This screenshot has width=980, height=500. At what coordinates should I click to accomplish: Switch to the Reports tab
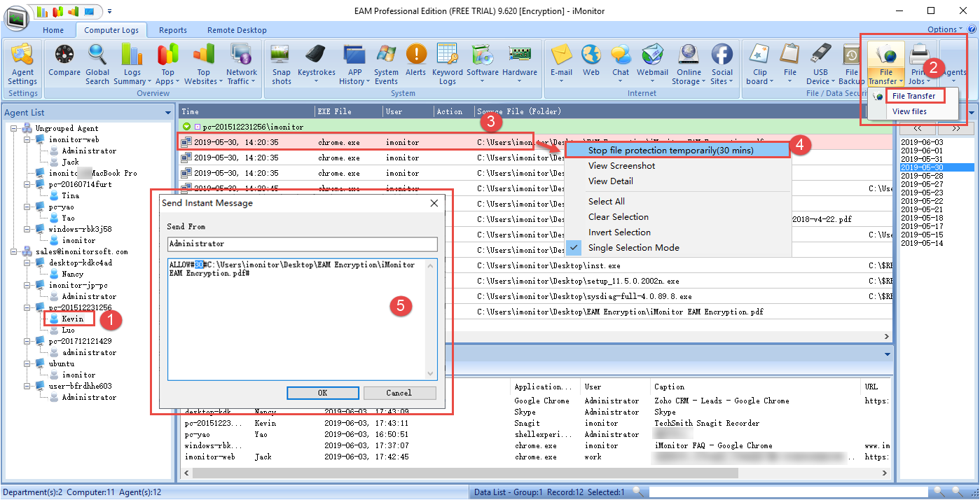[x=173, y=30]
